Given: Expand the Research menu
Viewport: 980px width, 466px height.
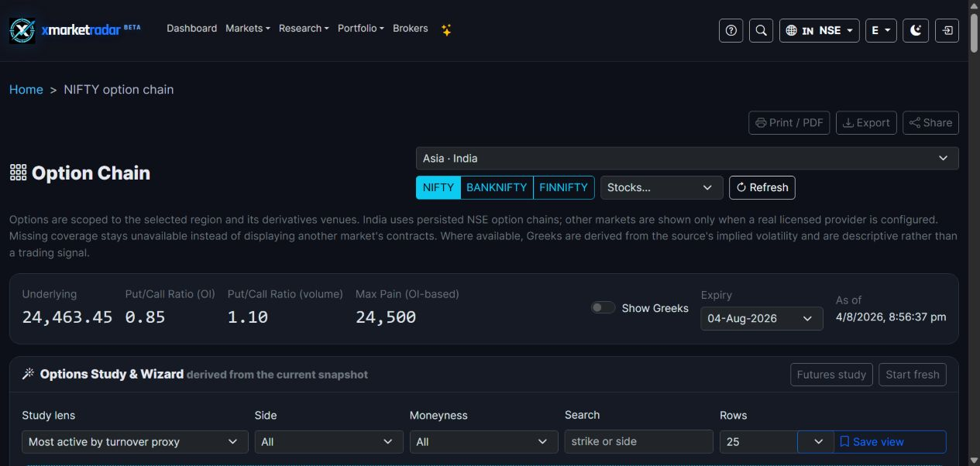Looking at the screenshot, I should [304, 28].
